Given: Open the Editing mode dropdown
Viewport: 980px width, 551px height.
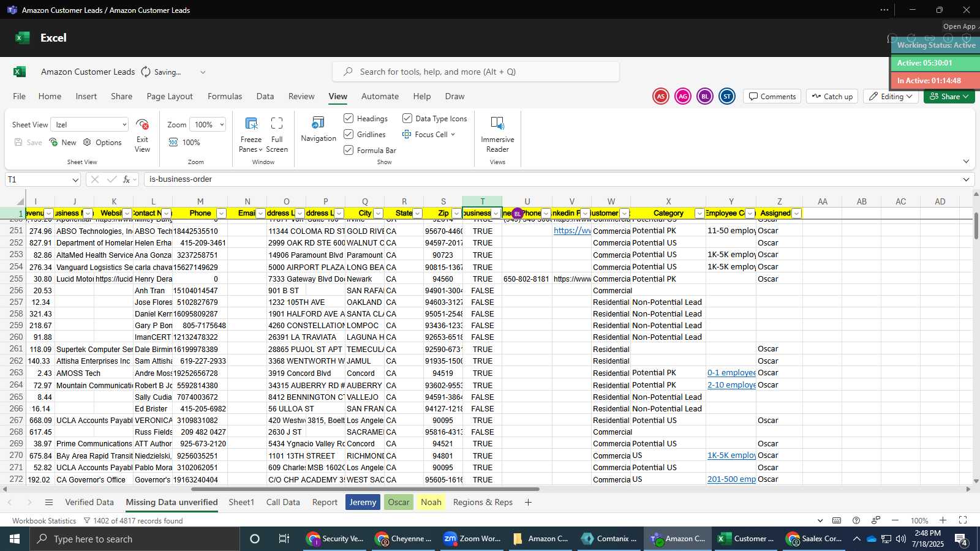Looking at the screenshot, I should pos(891,96).
